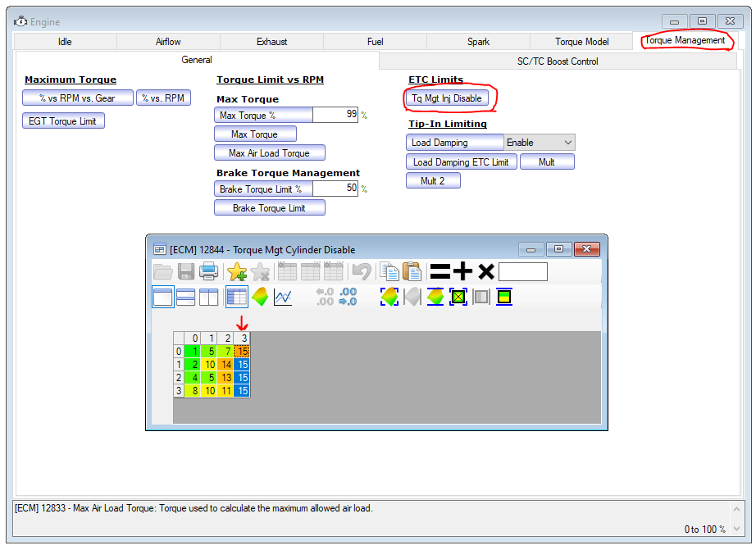Image resolution: width=756 pixels, height=550 pixels.
Task: Click the surface icon with blue top-bottom lines
Action: click(435, 297)
